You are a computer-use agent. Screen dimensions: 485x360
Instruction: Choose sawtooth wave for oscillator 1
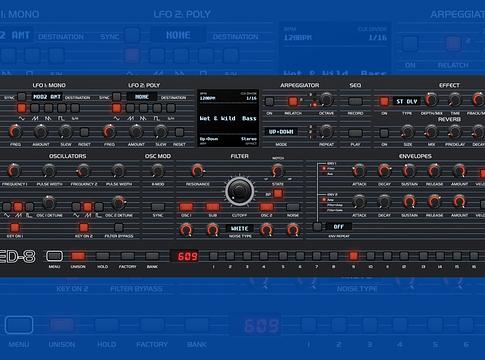pos(18,207)
